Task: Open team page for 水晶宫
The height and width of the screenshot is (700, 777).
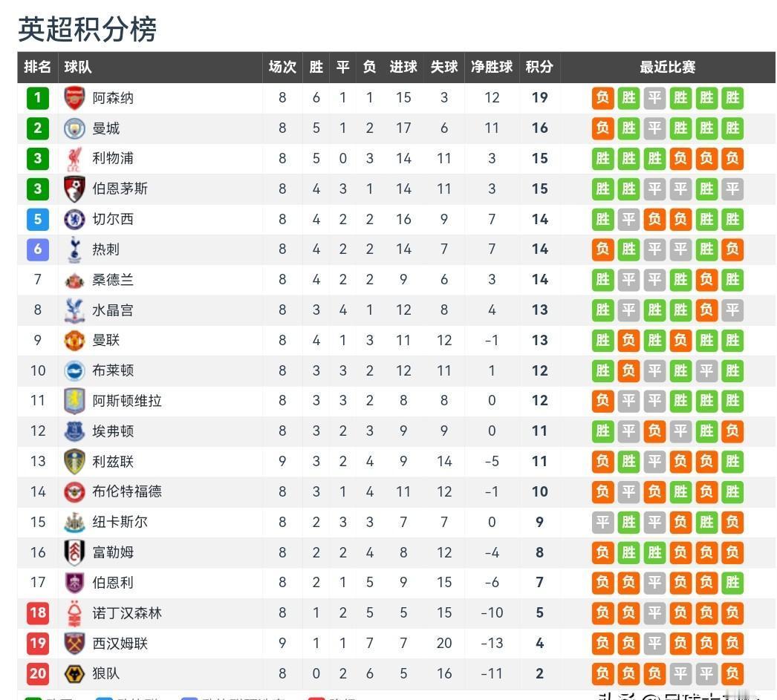Action: (x=113, y=310)
